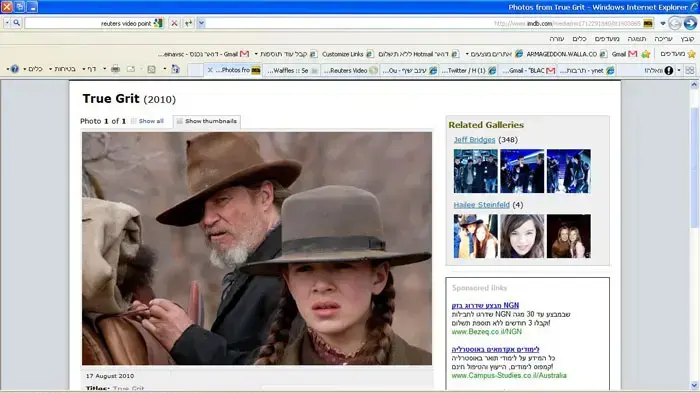700x393 pixels.
Task: Expand the Print options dropdown
Action: coord(104,69)
